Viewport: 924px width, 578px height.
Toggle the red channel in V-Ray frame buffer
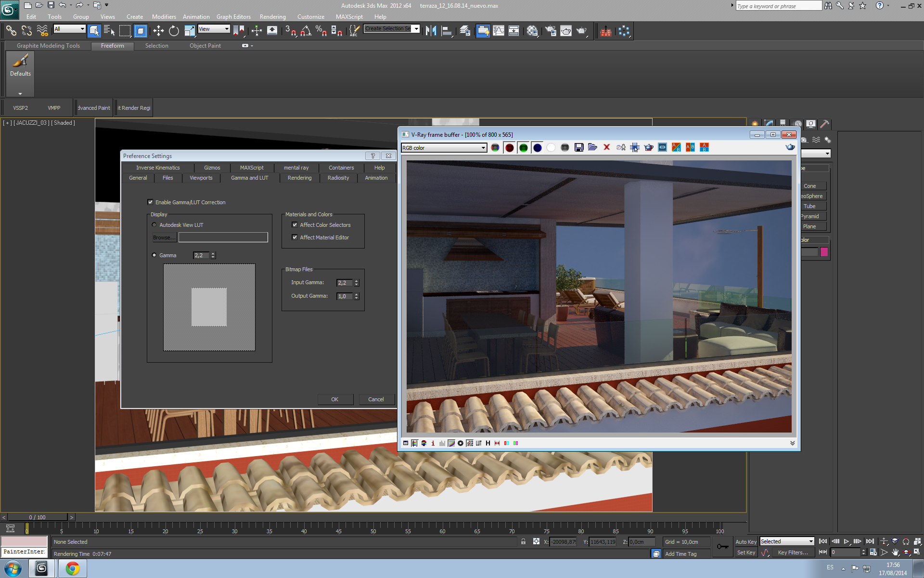pyautogui.click(x=509, y=148)
